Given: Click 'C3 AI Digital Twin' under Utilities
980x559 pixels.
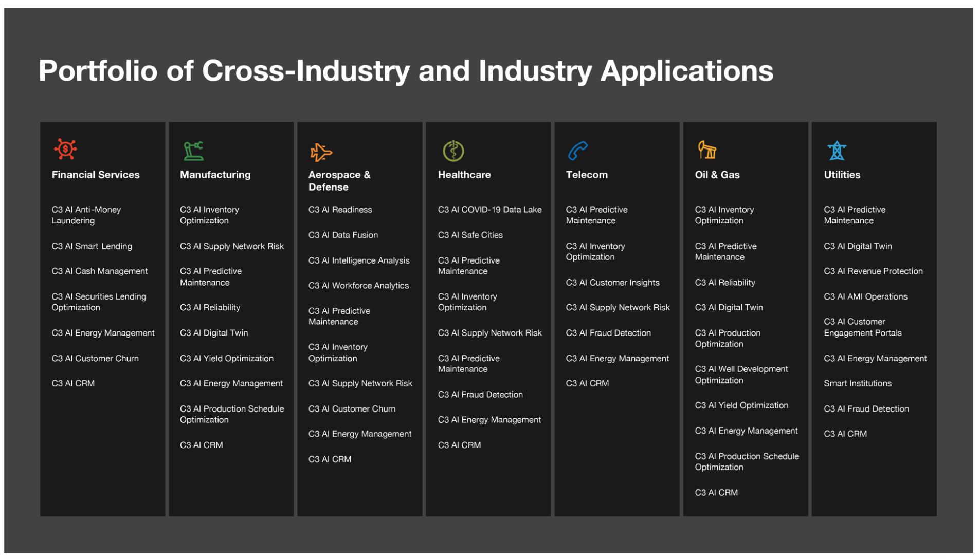Looking at the screenshot, I should (858, 246).
